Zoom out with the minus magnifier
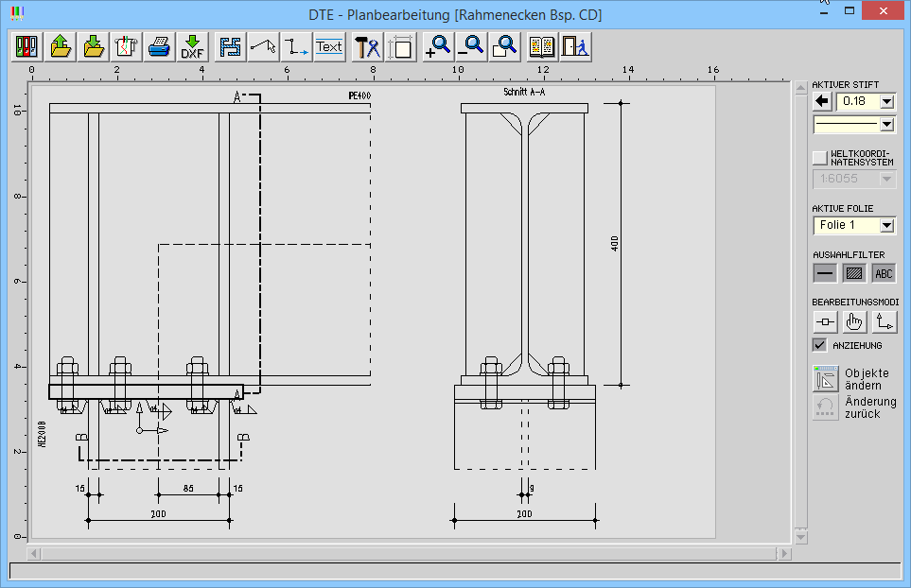 (x=470, y=46)
